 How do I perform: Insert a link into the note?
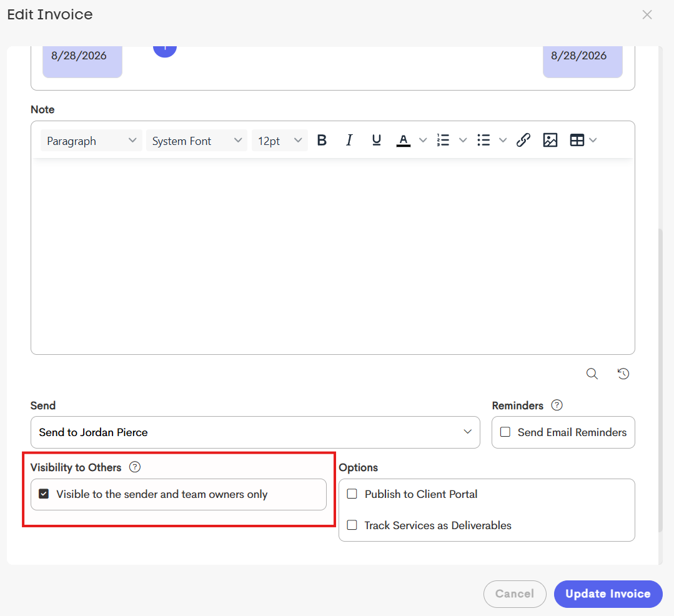click(x=523, y=140)
